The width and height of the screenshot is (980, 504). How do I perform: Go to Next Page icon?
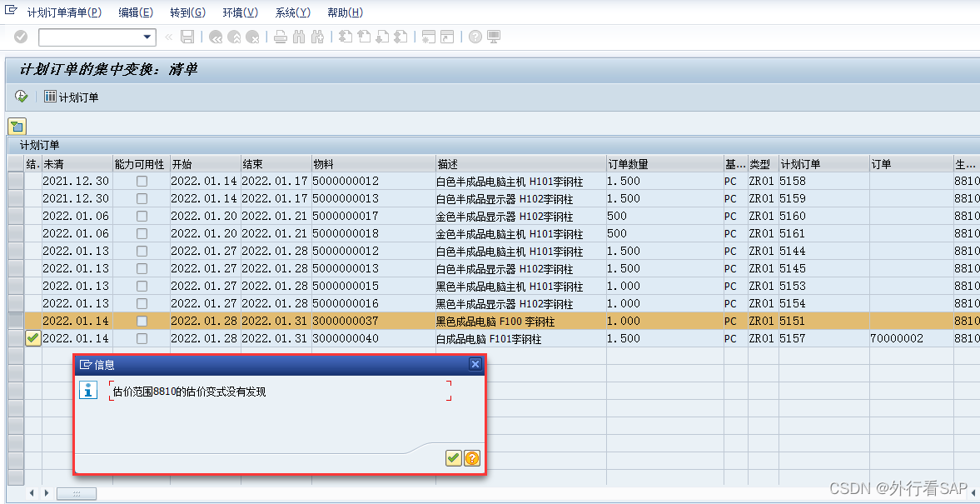tap(382, 37)
